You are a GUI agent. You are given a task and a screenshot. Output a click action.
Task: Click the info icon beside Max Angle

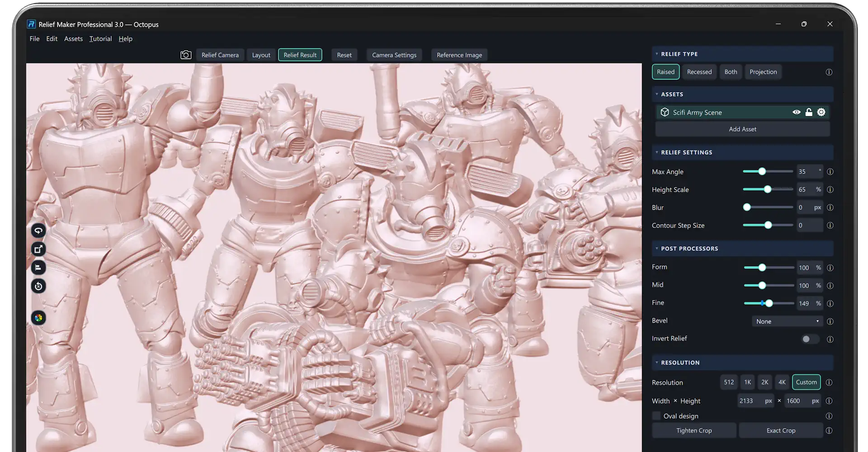click(830, 172)
